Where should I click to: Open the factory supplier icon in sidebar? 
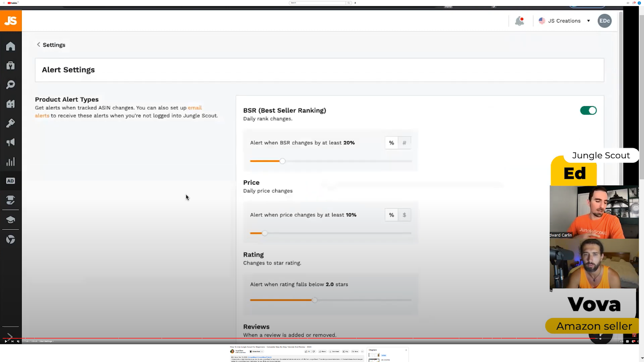pos(11,104)
